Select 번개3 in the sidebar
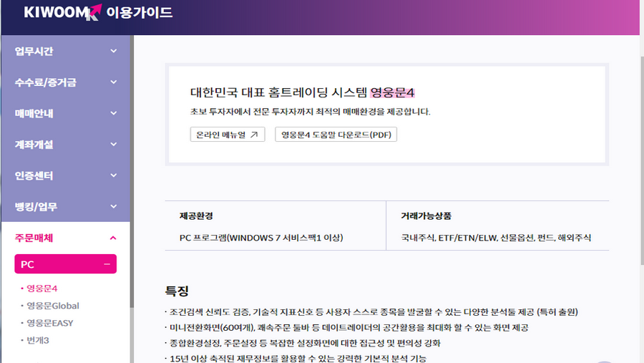644x363 pixels. point(38,340)
